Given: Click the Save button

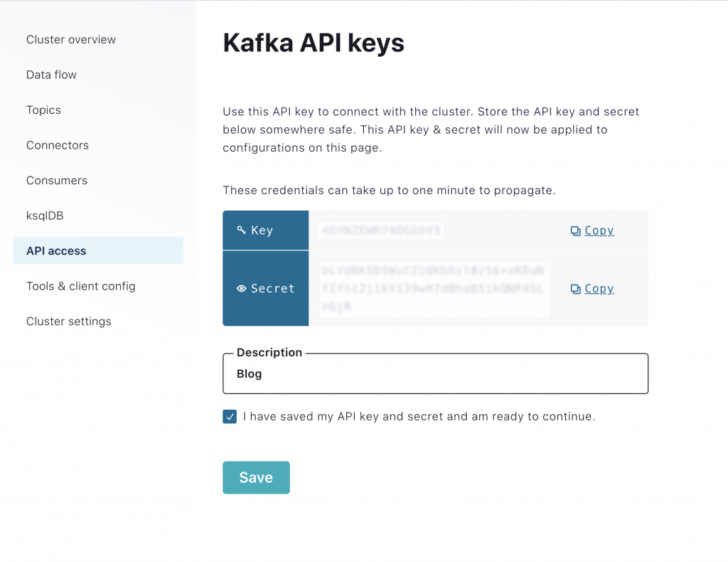Looking at the screenshot, I should [x=256, y=477].
